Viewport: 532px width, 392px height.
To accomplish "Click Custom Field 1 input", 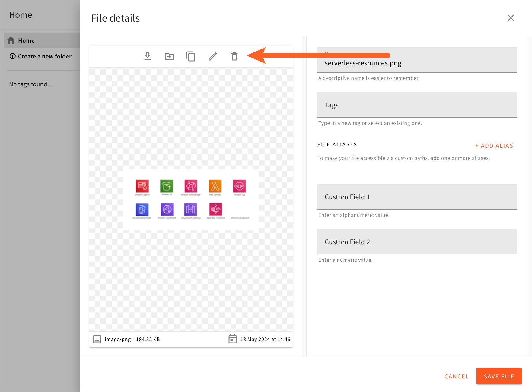I will tap(417, 197).
